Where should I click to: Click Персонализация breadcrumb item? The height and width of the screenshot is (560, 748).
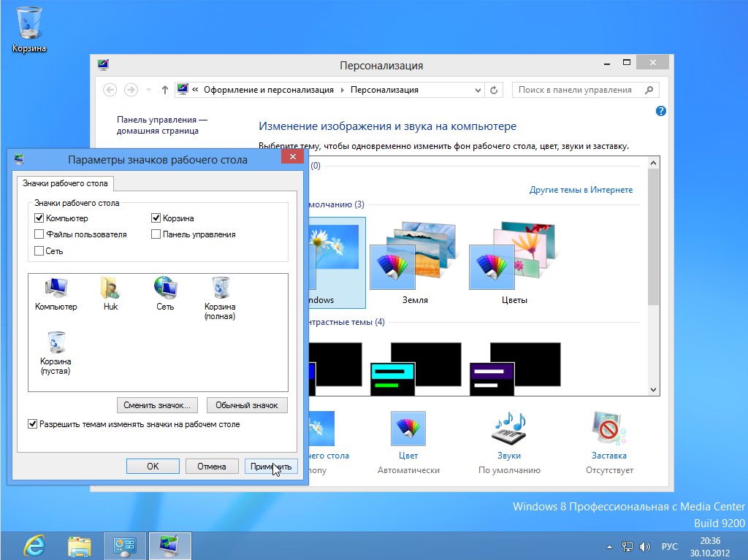(384, 90)
